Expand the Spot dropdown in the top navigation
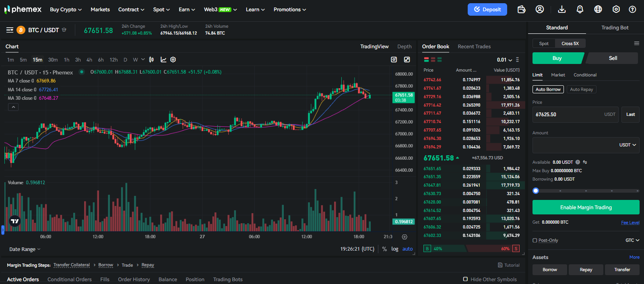Screen dimensions: 644x284 point(161,9)
